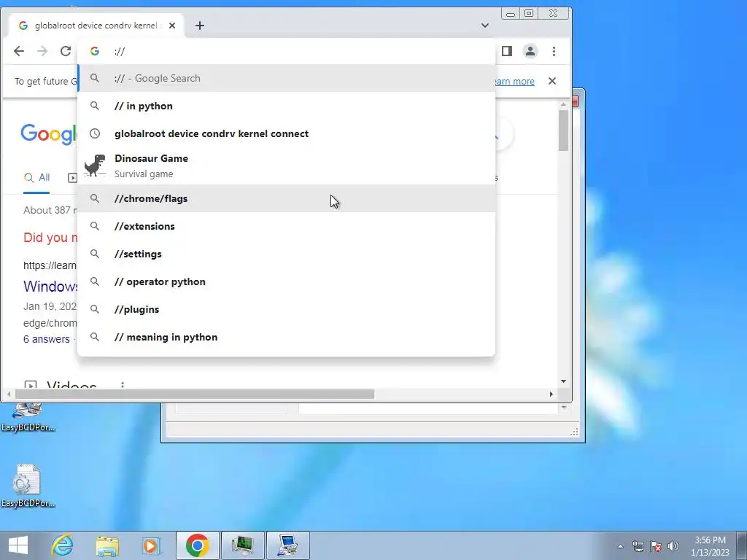This screenshot has height=560, width=747.
Task: Select the Dinosaur Game suggestion
Action: pyautogui.click(x=286, y=166)
